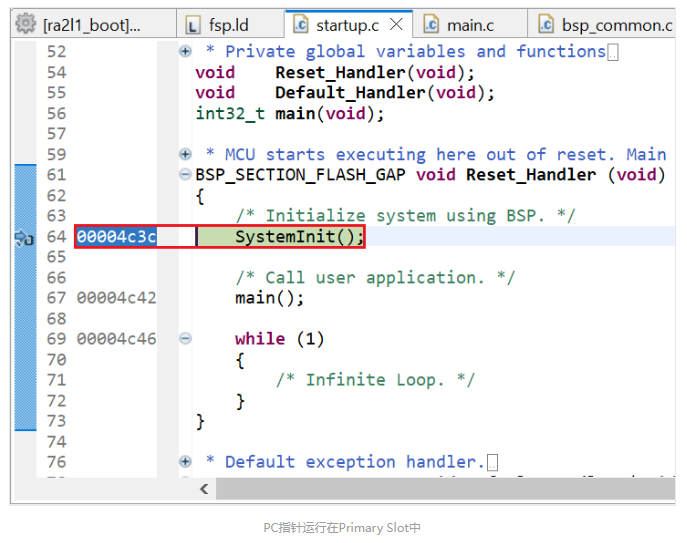
Task: Click BSP_SECTION_FLASH_GAP macro on line 61
Action: pos(301,175)
